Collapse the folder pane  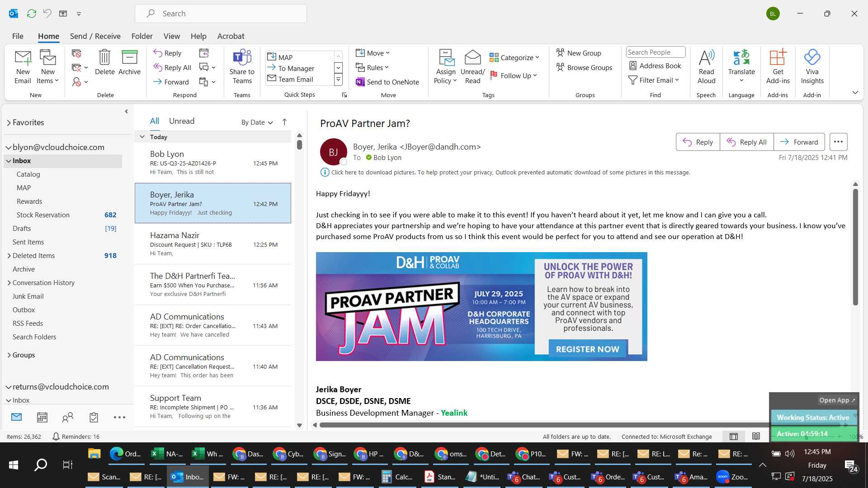[126, 111]
